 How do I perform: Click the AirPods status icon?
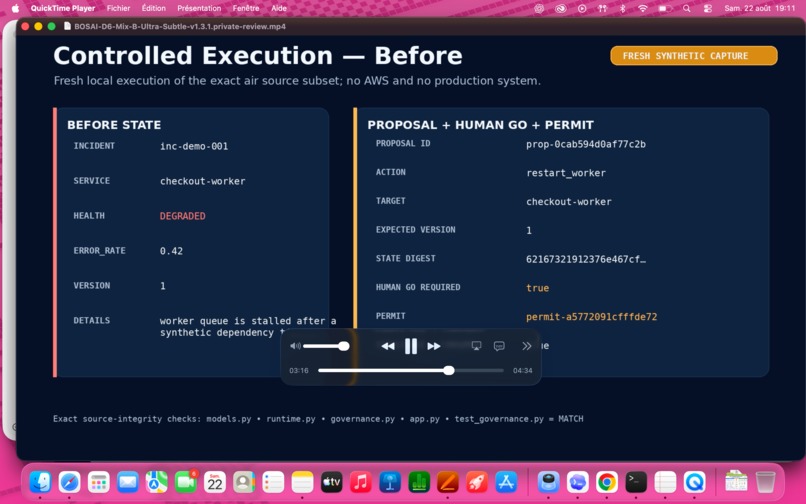pos(602,8)
